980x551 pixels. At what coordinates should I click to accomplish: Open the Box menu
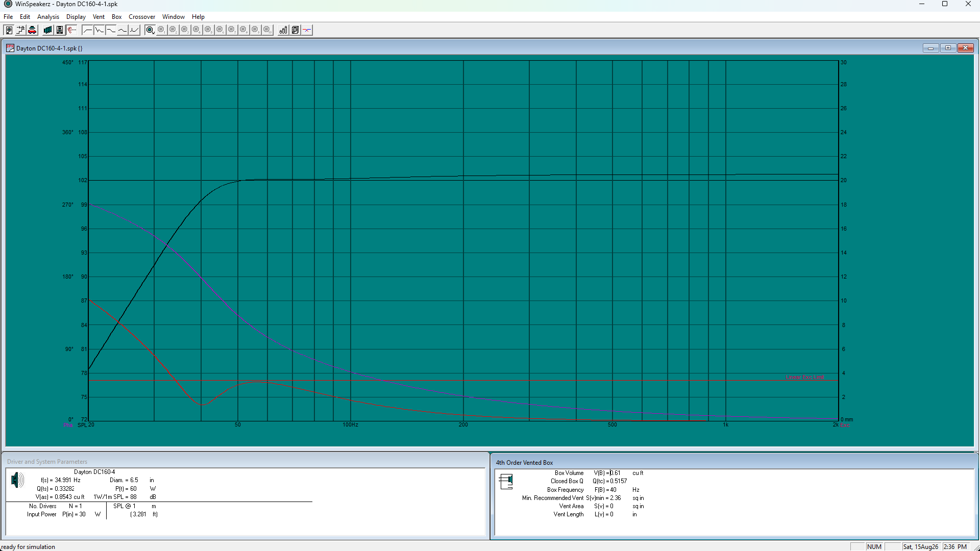(117, 17)
